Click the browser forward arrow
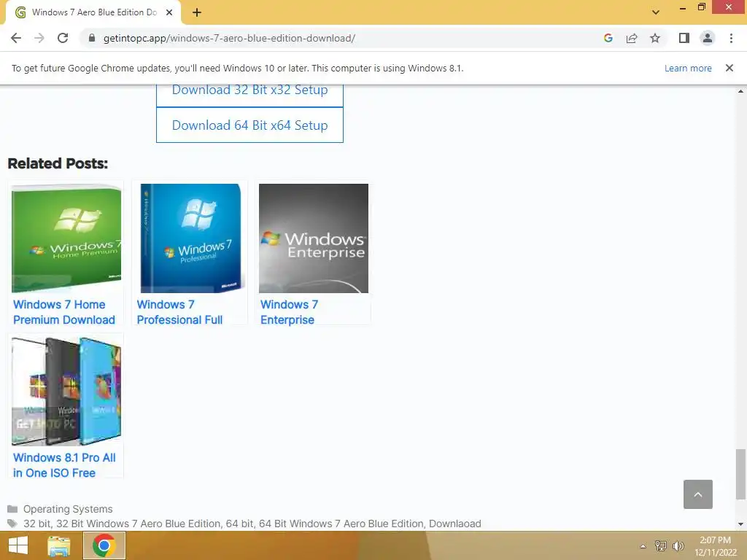 pos(39,38)
